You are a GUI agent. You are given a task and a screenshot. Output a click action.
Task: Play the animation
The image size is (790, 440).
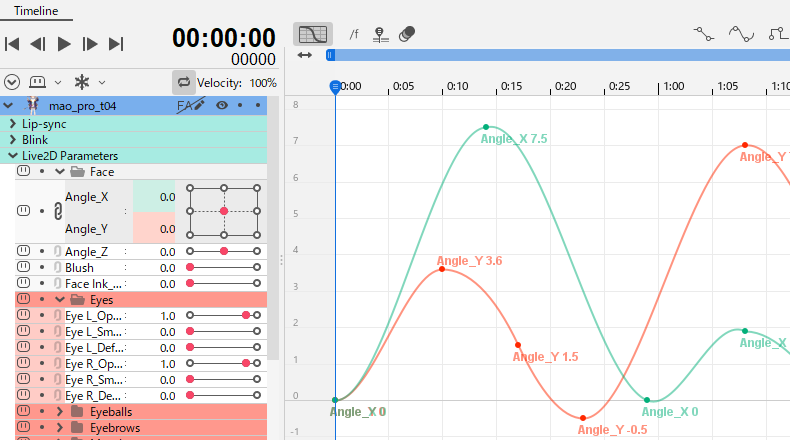pos(64,44)
